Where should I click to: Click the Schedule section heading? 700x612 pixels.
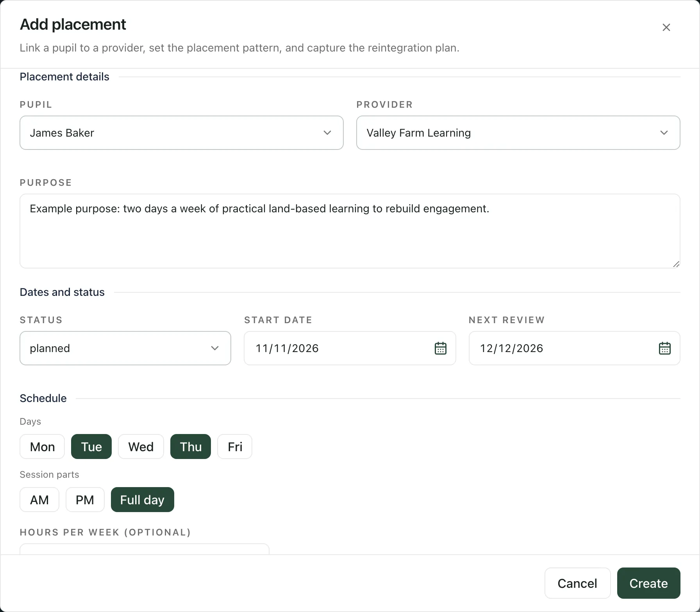pyautogui.click(x=43, y=398)
